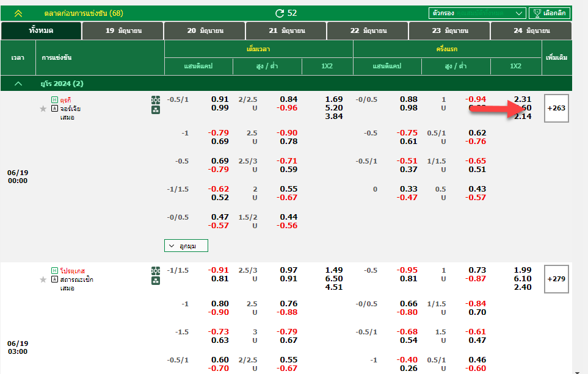Viewport: 588px width, 374px height.
Task: Select the ทั้งหมด tab
Action: pos(41,31)
